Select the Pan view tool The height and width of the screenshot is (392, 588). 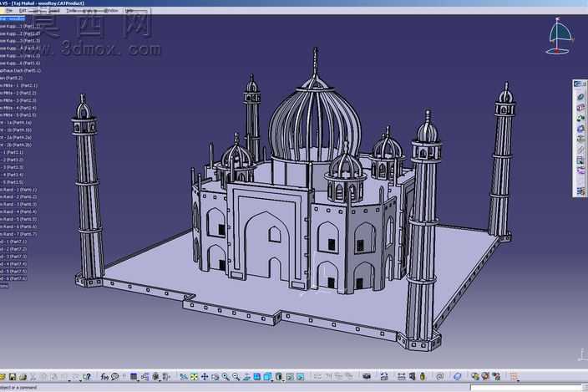(x=205, y=377)
